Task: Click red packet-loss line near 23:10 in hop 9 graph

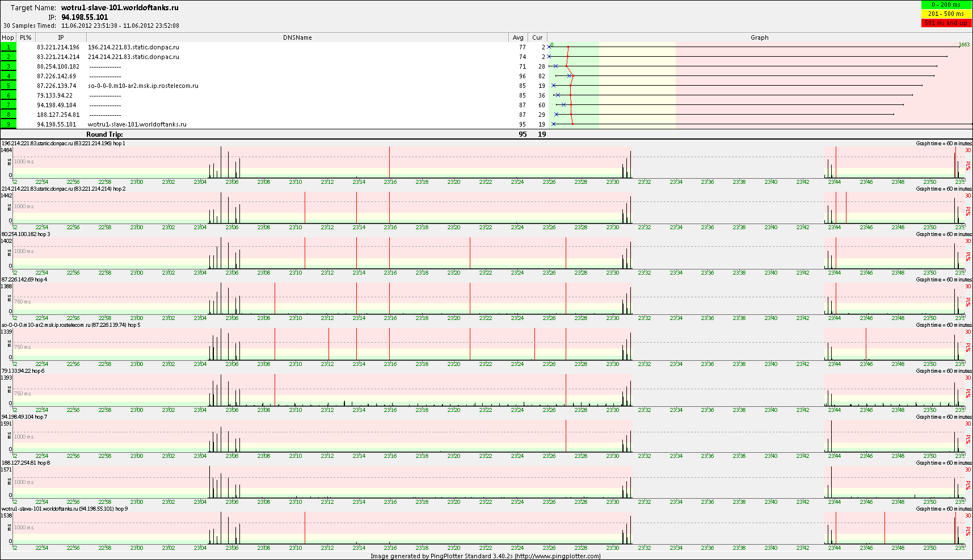Action: click(x=305, y=528)
